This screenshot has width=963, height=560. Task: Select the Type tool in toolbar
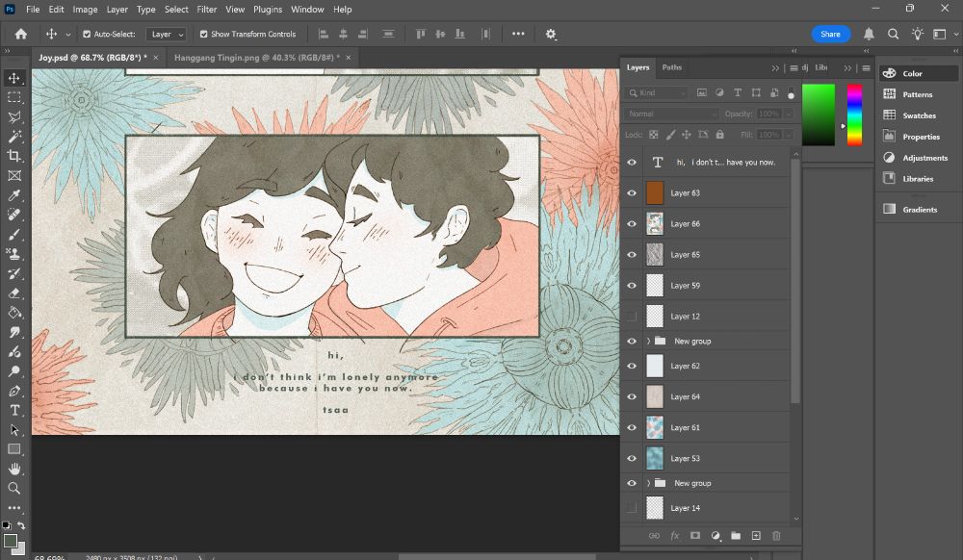(14, 410)
